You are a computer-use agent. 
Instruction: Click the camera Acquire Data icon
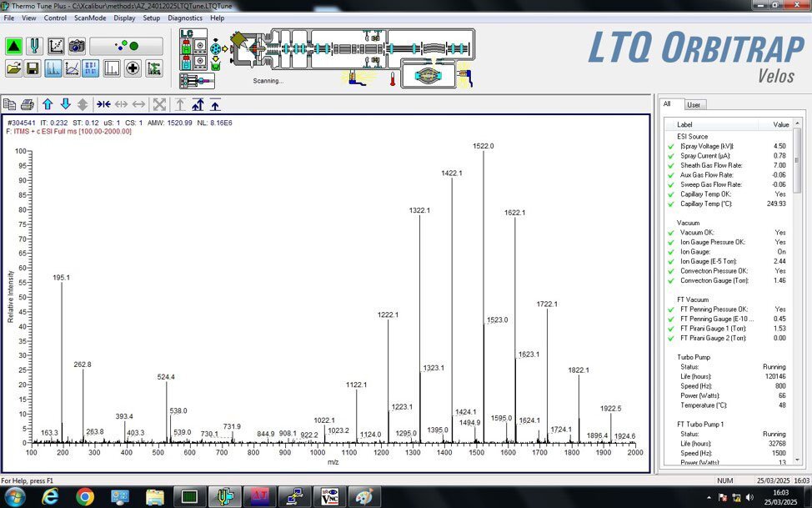tap(77, 46)
